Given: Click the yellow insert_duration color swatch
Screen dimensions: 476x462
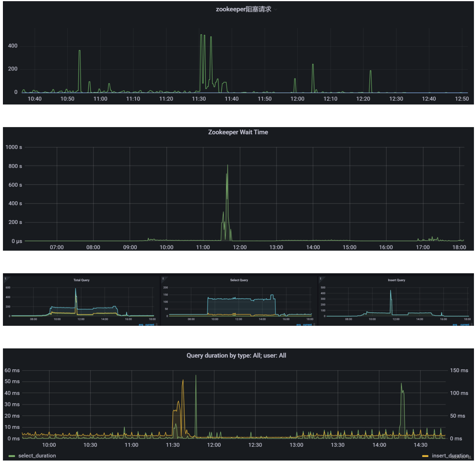Looking at the screenshot, I should coord(425,456).
